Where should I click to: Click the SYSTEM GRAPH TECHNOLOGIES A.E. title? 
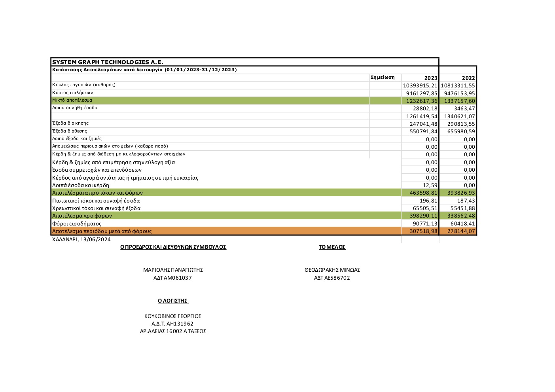(108, 62)
